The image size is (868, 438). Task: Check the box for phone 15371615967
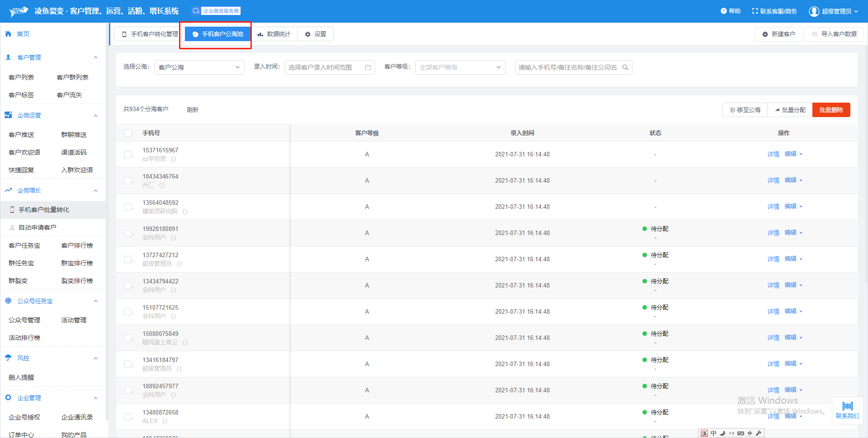coord(128,155)
